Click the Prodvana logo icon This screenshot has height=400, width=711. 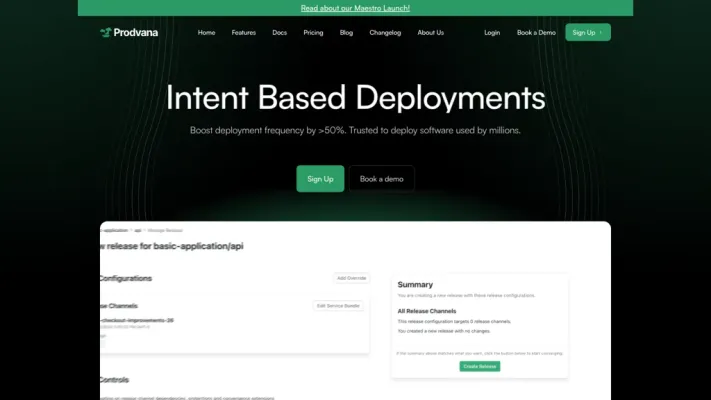[106, 32]
